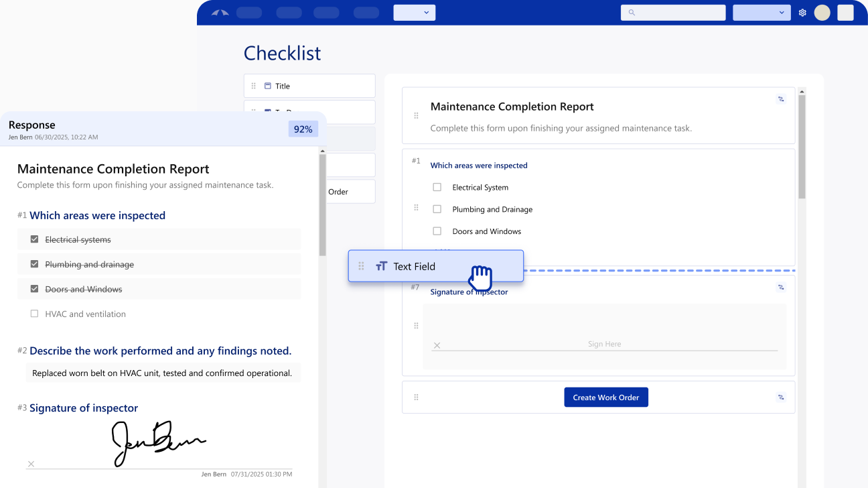Click the link icon beside Create Work Order

point(780,398)
